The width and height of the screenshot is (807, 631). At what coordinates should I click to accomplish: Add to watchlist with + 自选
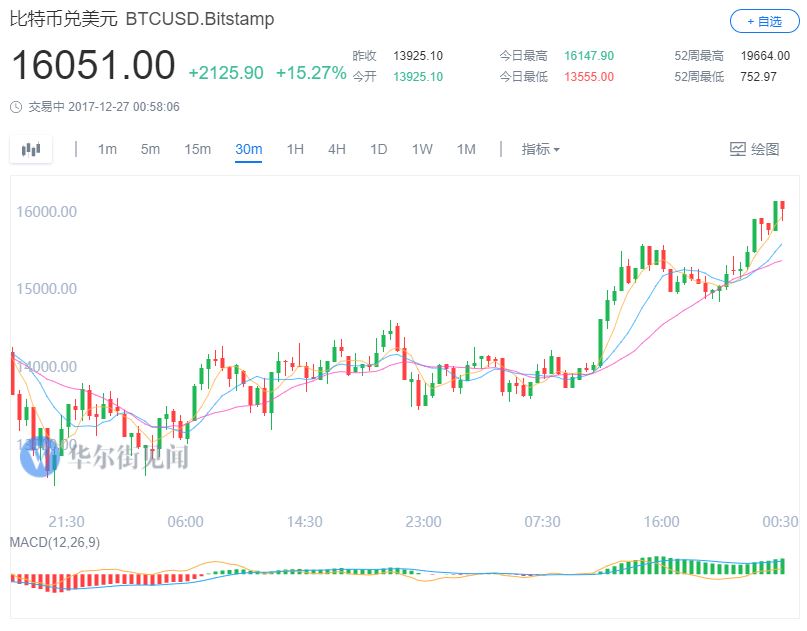click(764, 22)
